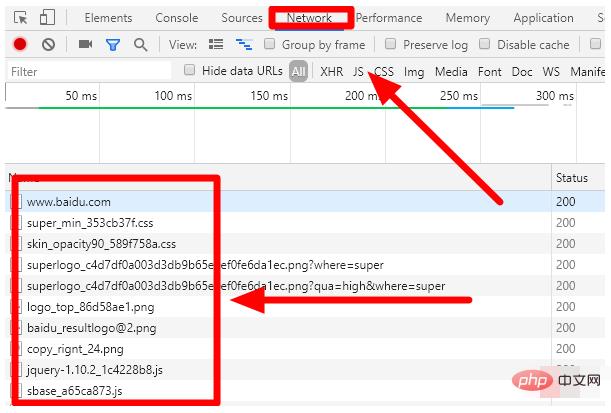Viewport: 611px width, 413px height.
Task: Toggle the blue filter funnel icon
Action: tap(113, 44)
